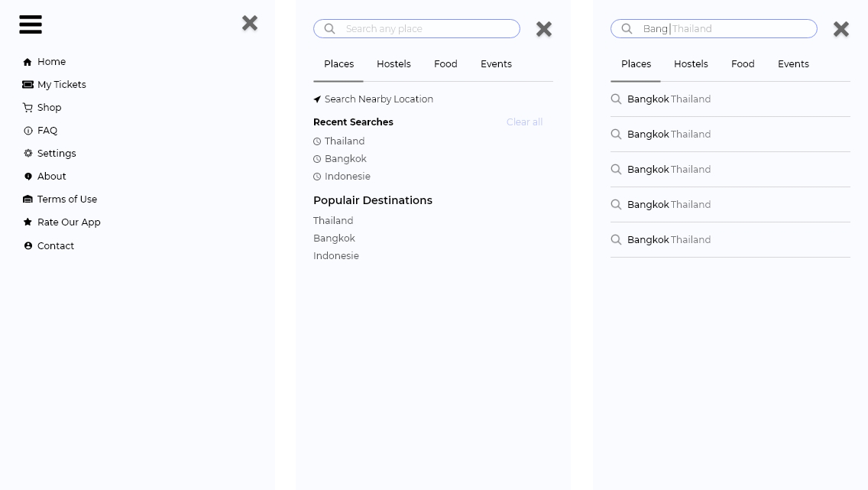The width and height of the screenshot is (868, 490).
Task: Select the My Tickets ticket icon
Action: pos(28,85)
